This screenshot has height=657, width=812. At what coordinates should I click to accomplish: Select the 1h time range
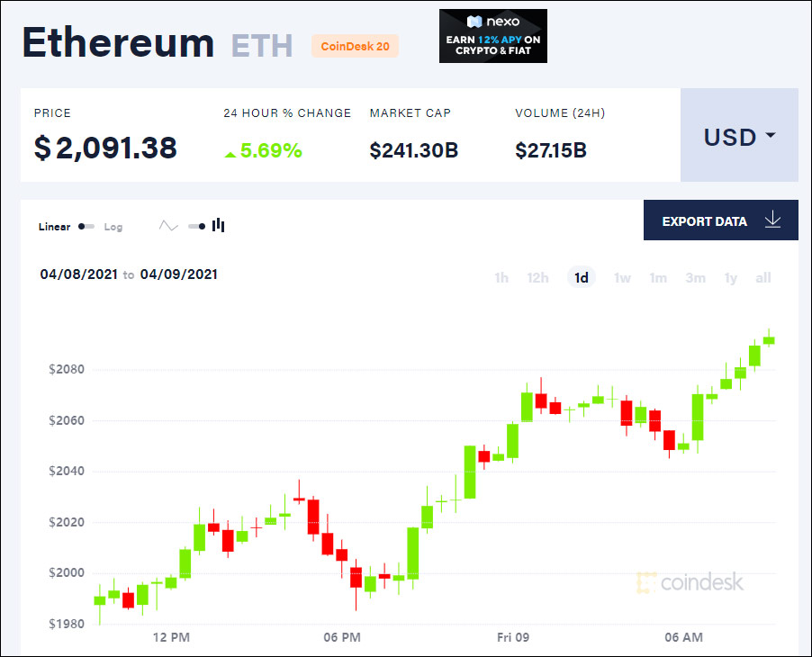click(501, 278)
